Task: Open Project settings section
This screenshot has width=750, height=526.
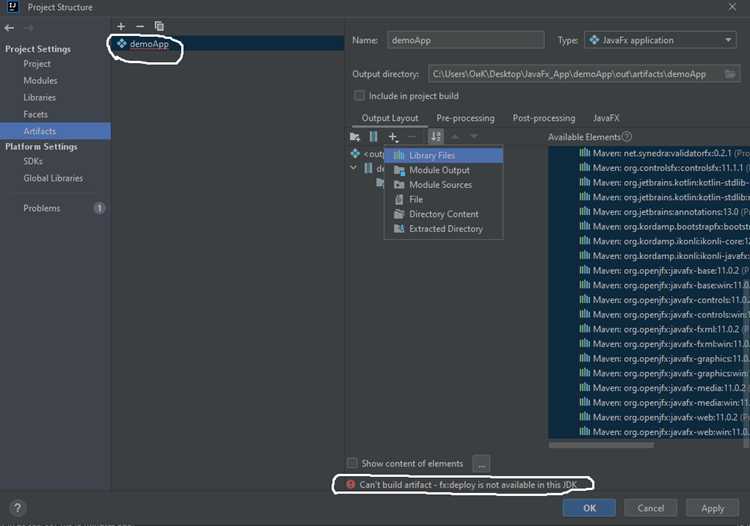Action: [37, 64]
